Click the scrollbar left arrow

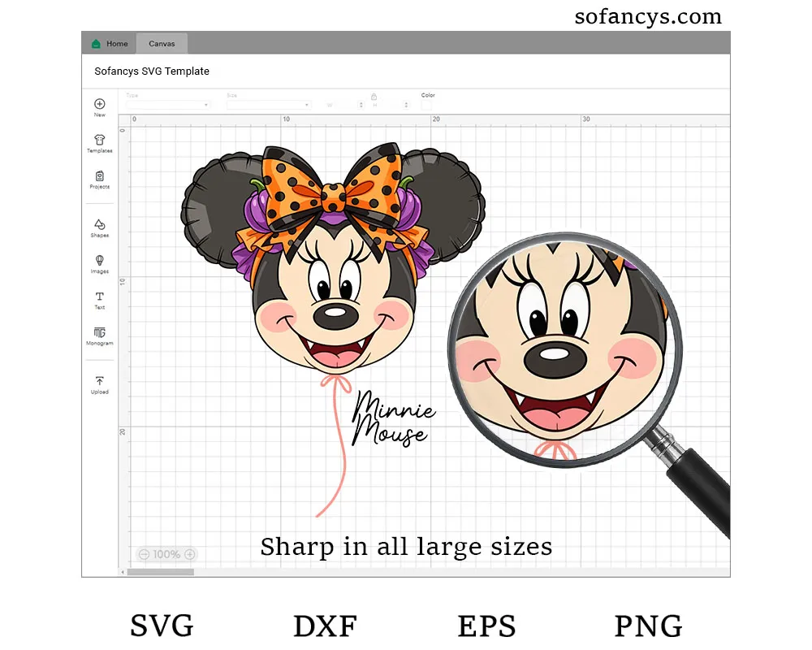[x=123, y=572]
